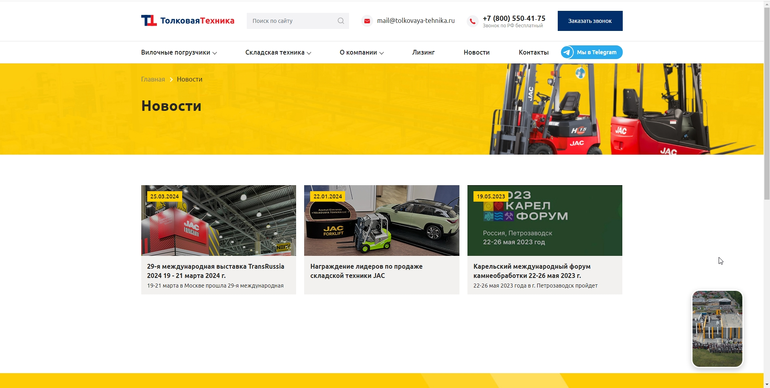Viewport: 770px width, 388px height.
Task: Open the '29-я международная выставка TransRussia' headline
Action: click(x=216, y=271)
